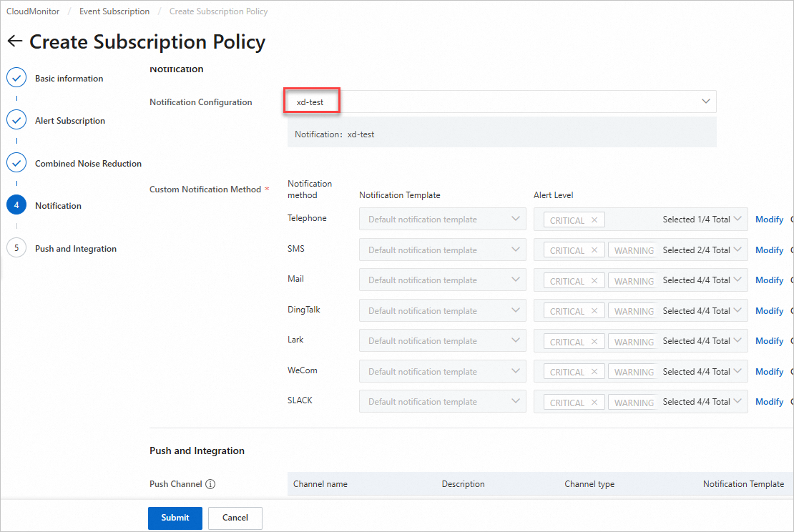Open SMS notification template dropdown

tap(443, 250)
